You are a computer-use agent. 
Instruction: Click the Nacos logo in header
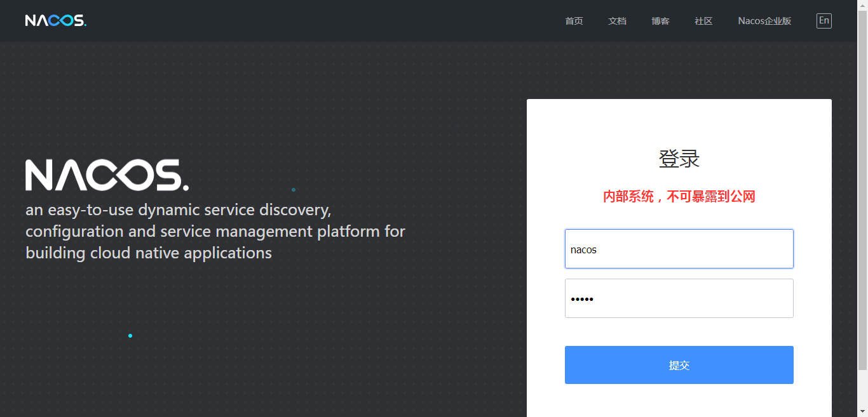pyautogui.click(x=56, y=20)
